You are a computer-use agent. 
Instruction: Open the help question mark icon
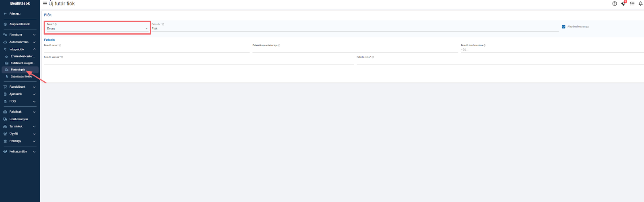coord(614,4)
